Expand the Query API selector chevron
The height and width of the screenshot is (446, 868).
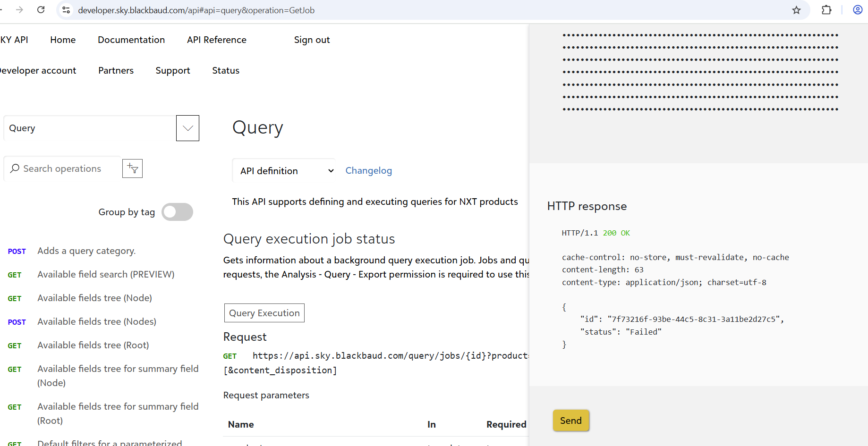tap(187, 128)
